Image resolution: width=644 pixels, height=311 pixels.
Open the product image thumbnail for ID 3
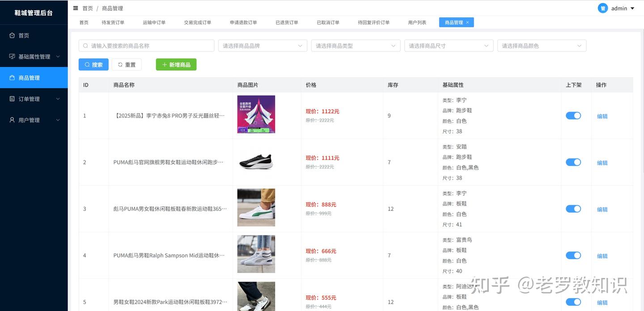point(256,207)
